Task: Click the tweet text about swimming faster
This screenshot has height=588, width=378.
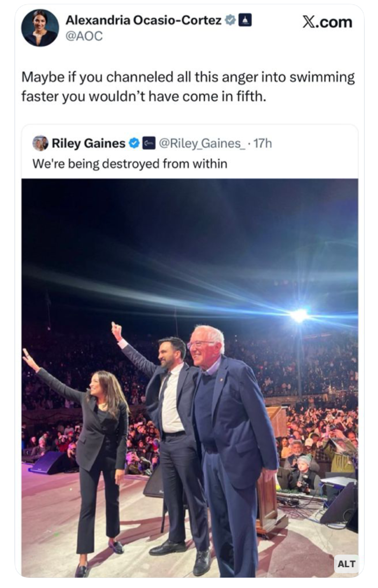Action: click(188, 86)
